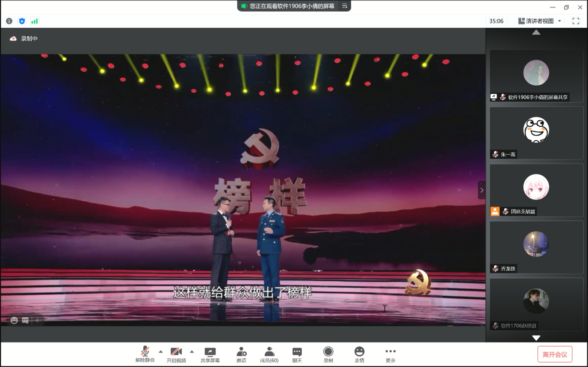Image resolution: width=588 pixels, height=367 pixels.
Task: Click Share Screen (共享屏幕)
Action: coord(210,354)
